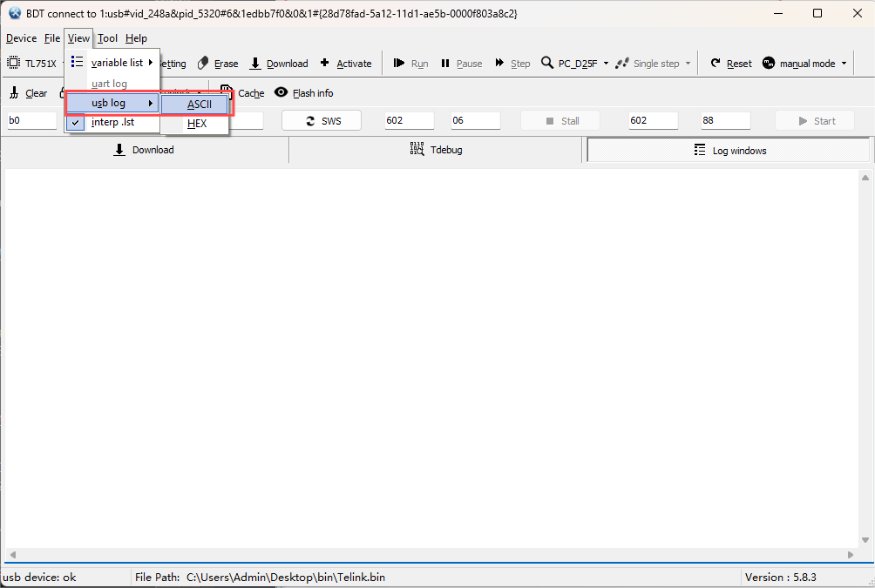Open the Help menu
Viewport: 875px width, 588px height.
(x=136, y=38)
